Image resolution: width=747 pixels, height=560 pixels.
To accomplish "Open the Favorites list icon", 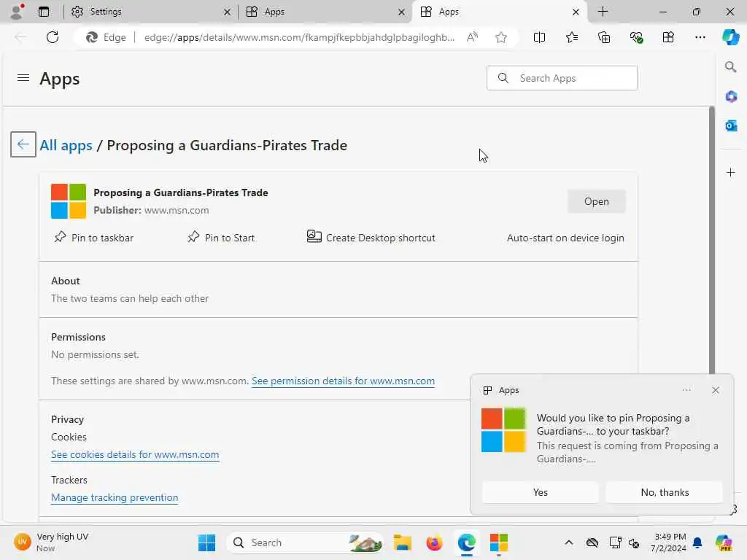I will click(x=572, y=37).
